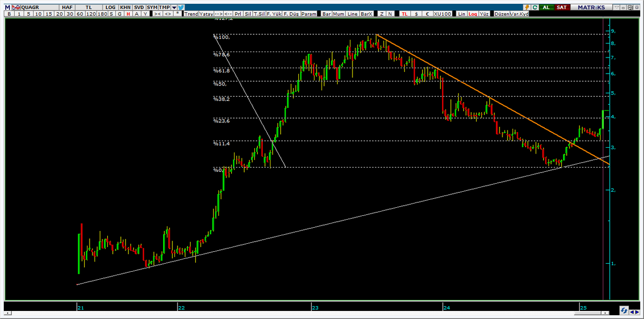The height and width of the screenshot is (319, 644).
Task: Open the dropdown arrow after TMP
Action: pos(174,8)
